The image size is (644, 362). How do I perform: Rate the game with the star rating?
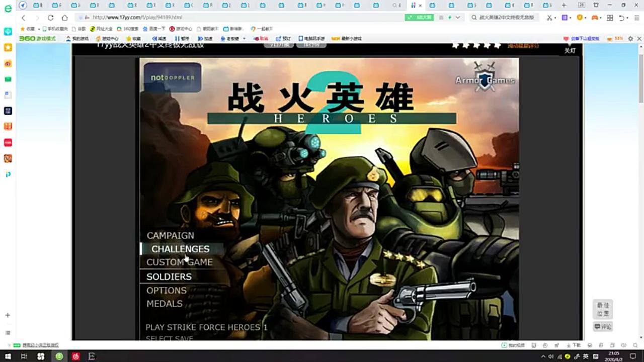click(x=476, y=45)
